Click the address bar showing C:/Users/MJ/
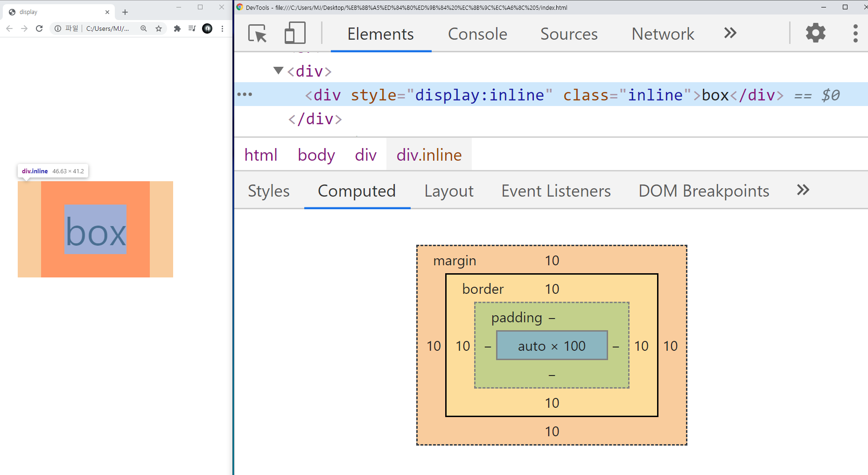Viewport: 868px width, 475px height. tap(108, 28)
